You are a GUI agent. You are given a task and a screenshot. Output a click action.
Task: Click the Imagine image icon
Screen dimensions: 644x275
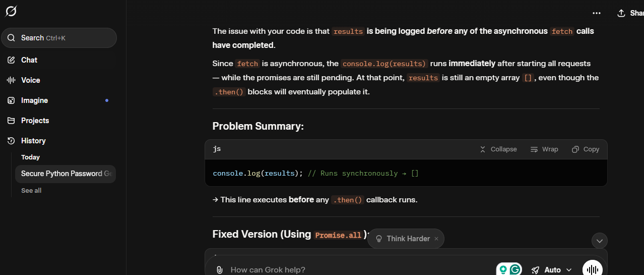pos(11,100)
